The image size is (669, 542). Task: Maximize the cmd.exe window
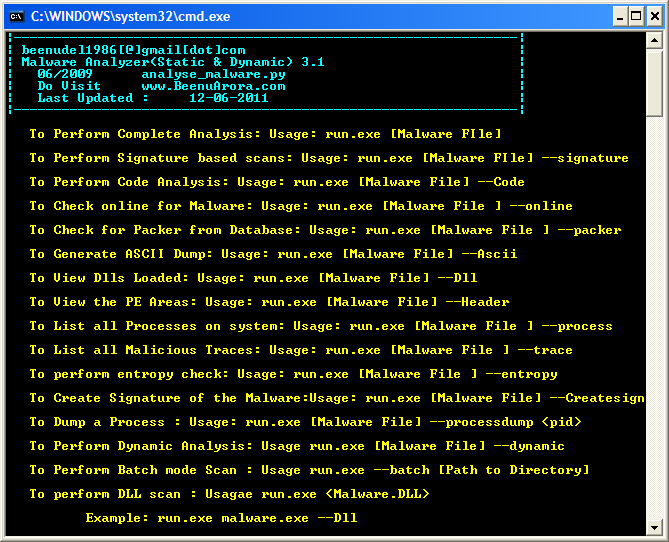(x=636, y=17)
